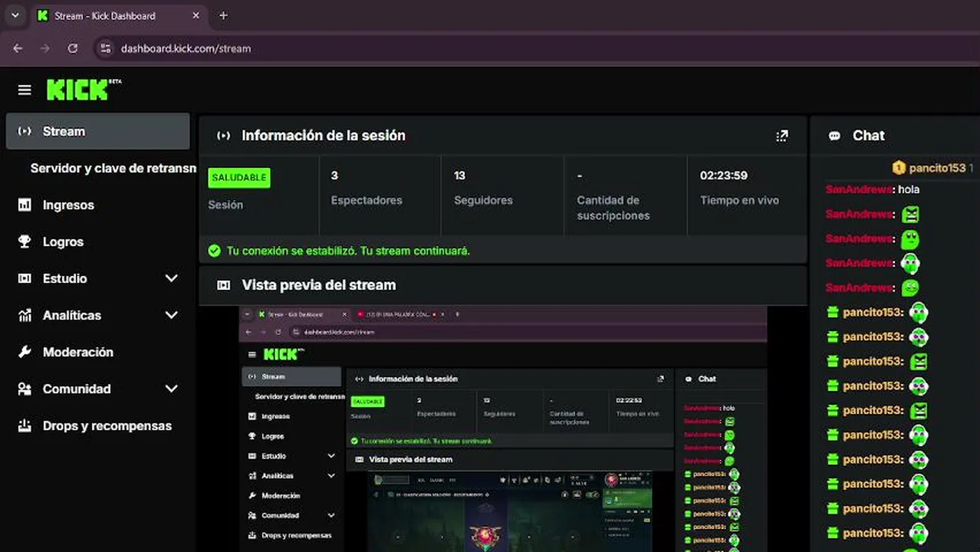Click the address bar URL dashboard.kick.com/stream
980x552 pixels.
click(x=186, y=48)
